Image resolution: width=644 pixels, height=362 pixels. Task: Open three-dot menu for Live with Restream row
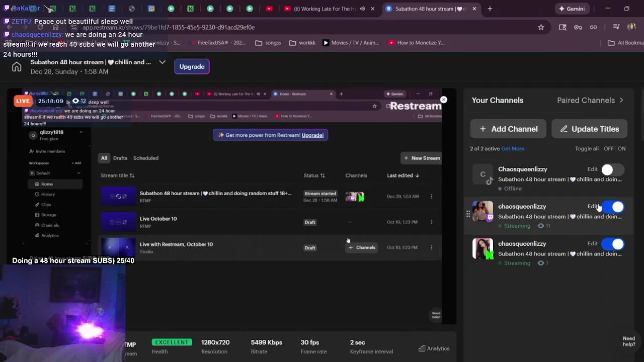click(431, 247)
